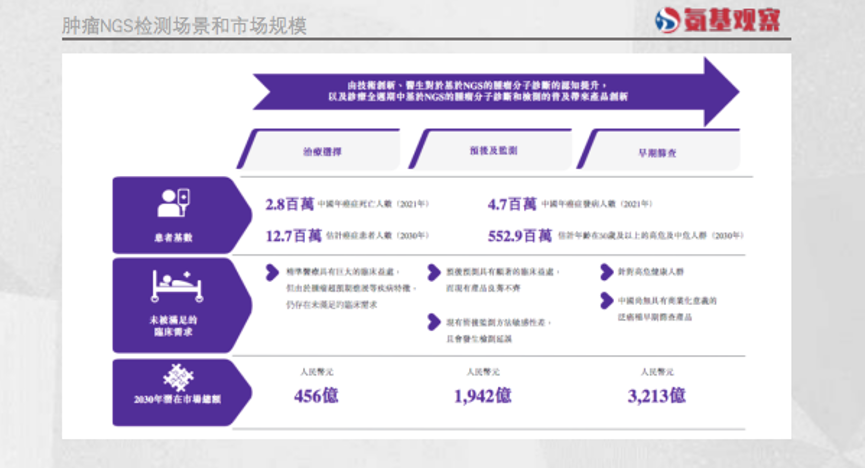866x468 pixels.
Task: Click the 氨基观察 logo emblem
Action: click(669, 19)
